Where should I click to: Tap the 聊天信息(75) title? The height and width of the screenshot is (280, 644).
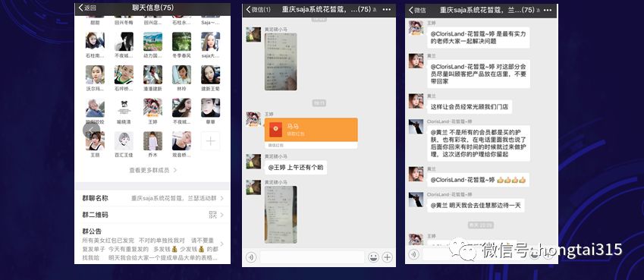click(152, 8)
